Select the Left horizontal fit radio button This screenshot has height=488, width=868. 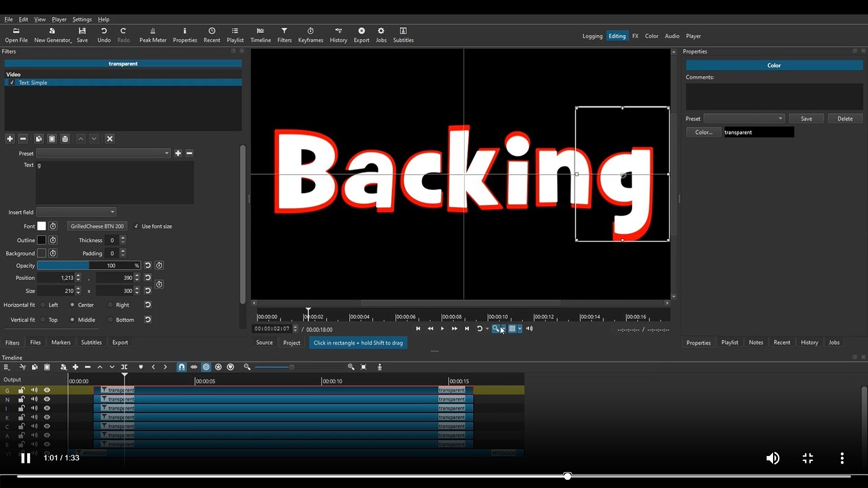pyautogui.click(x=44, y=304)
